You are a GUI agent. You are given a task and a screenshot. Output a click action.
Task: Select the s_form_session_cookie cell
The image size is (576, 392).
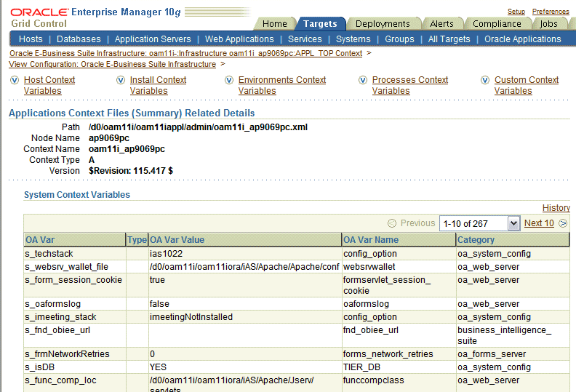[75, 285]
